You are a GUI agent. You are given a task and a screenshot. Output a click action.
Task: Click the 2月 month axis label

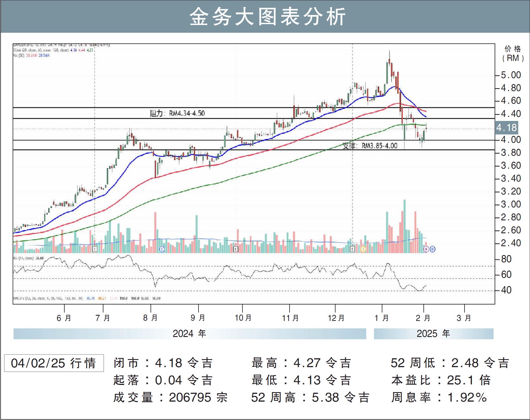423,318
